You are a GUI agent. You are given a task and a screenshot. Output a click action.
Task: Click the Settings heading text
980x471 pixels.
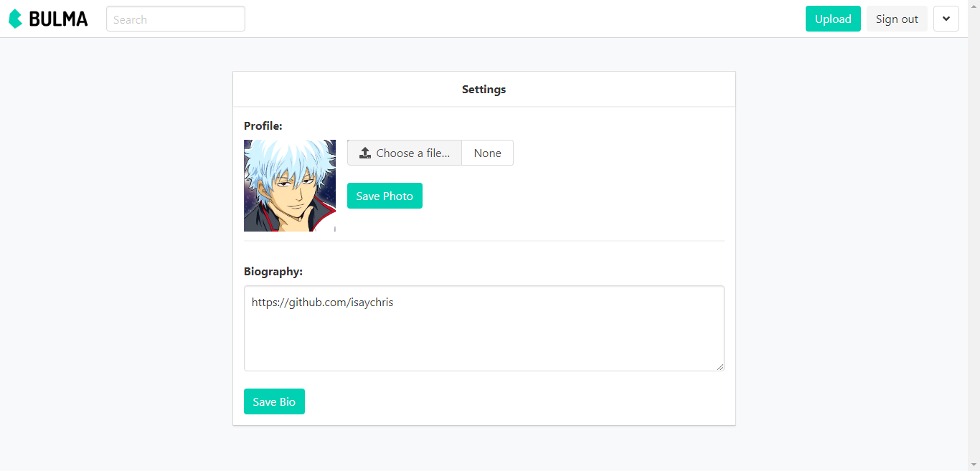pyautogui.click(x=484, y=90)
